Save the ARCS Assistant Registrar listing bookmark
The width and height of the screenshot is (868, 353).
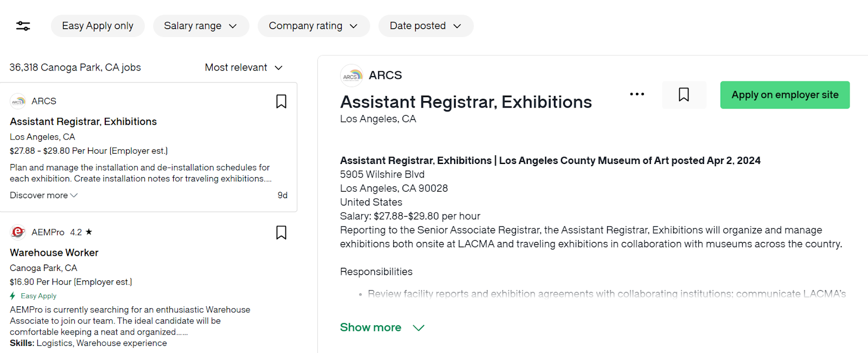pos(281,102)
